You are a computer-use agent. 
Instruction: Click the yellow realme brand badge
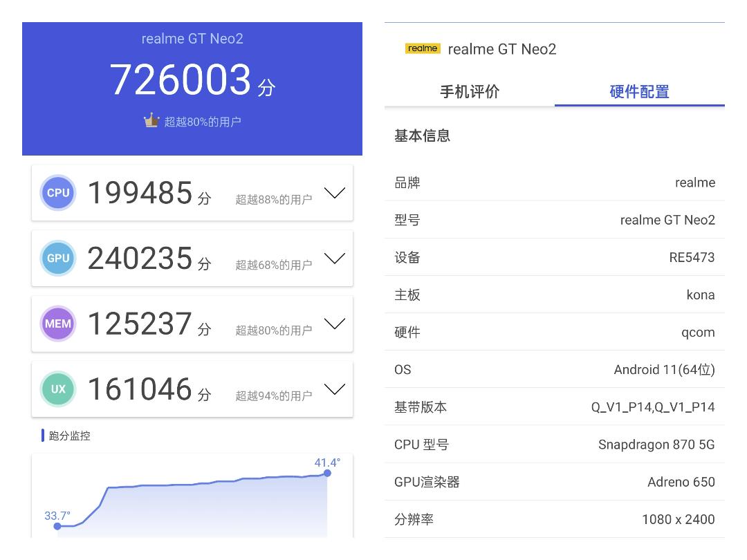[x=423, y=48]
